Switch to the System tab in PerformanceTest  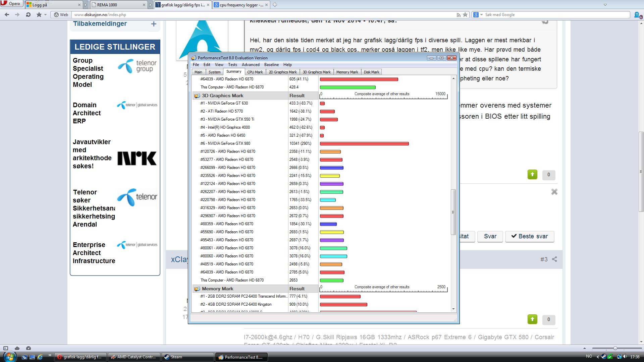pos(214,72)
